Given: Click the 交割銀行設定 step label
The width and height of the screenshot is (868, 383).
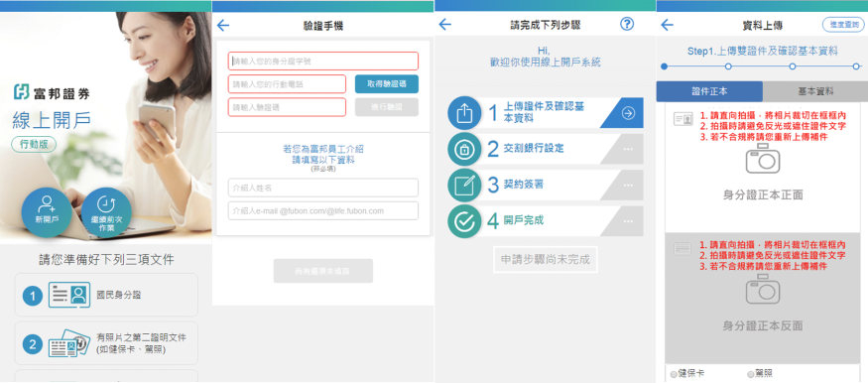Looking at the screenshot, I should (x=535, y=149).
